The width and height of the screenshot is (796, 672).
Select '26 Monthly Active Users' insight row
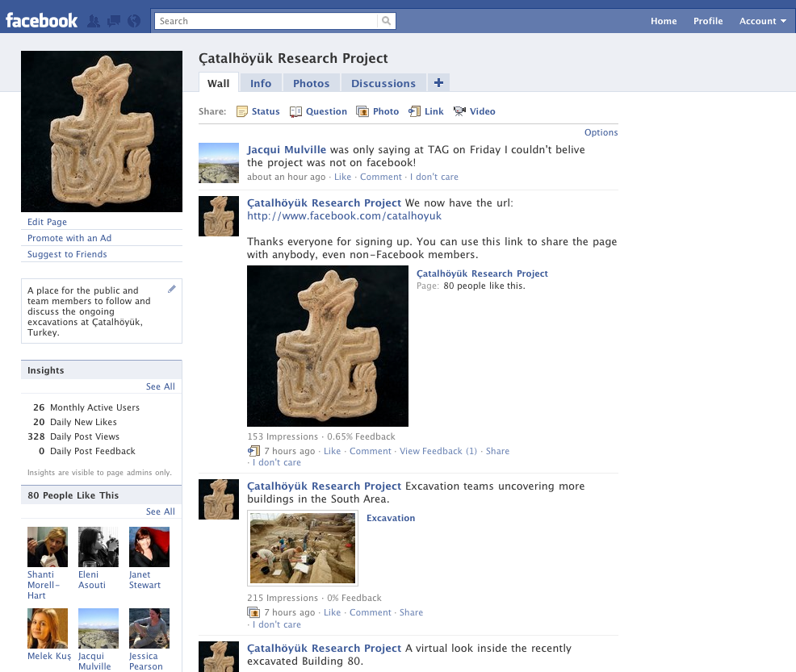click(x=86, y=407)
